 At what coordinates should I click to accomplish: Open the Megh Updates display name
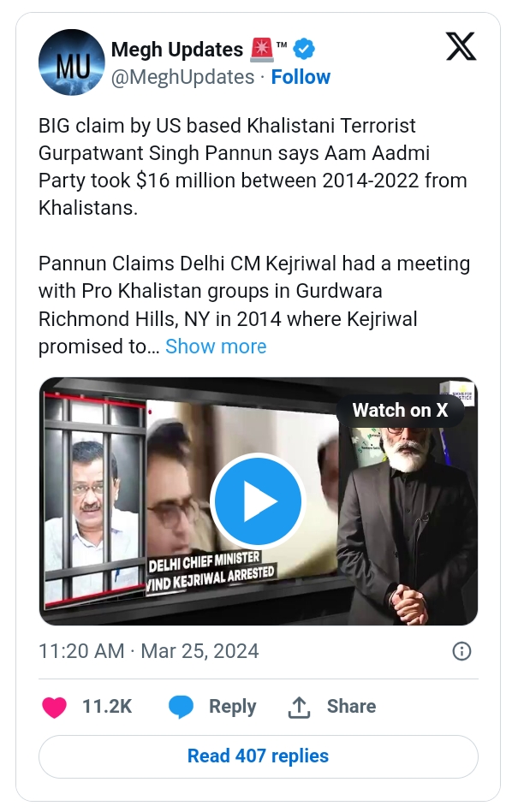coord(177,49)
